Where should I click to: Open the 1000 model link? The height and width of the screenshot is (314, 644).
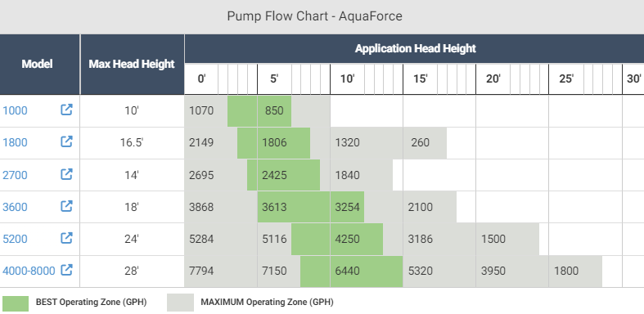[16, 111]
